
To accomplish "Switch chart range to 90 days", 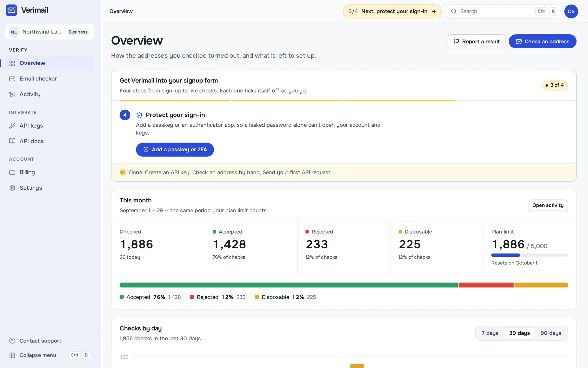I will (x=551, y=333).
